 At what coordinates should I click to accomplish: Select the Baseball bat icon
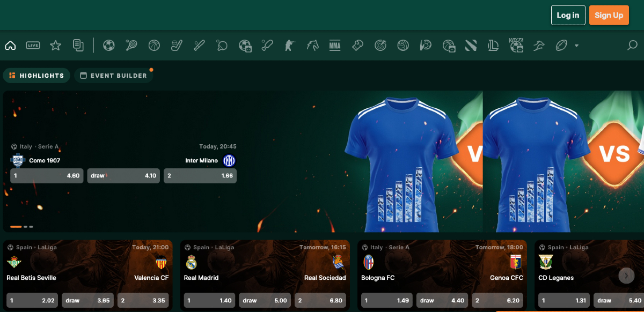[x=199, y=46]
